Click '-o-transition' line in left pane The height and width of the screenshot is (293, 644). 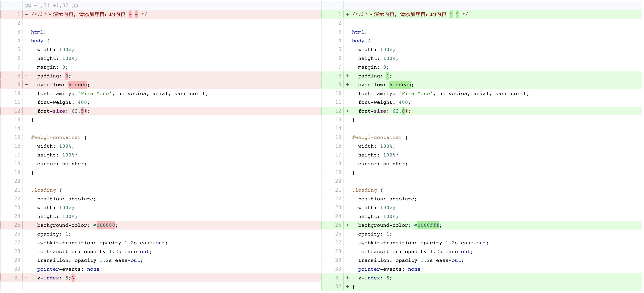click(95, 251)
